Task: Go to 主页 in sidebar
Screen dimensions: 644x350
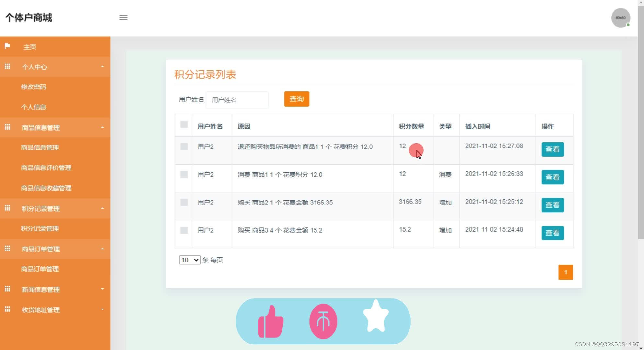Action: [x=30, y=47]
